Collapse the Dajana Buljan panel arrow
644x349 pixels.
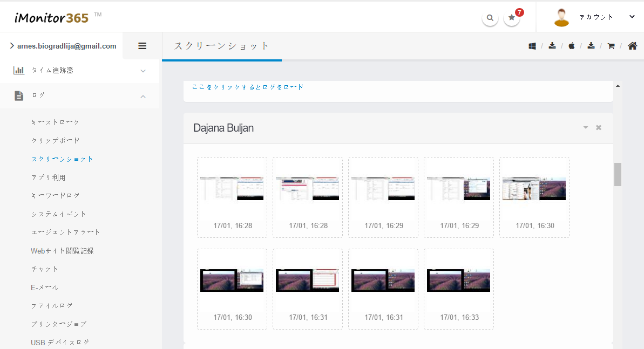586,128
